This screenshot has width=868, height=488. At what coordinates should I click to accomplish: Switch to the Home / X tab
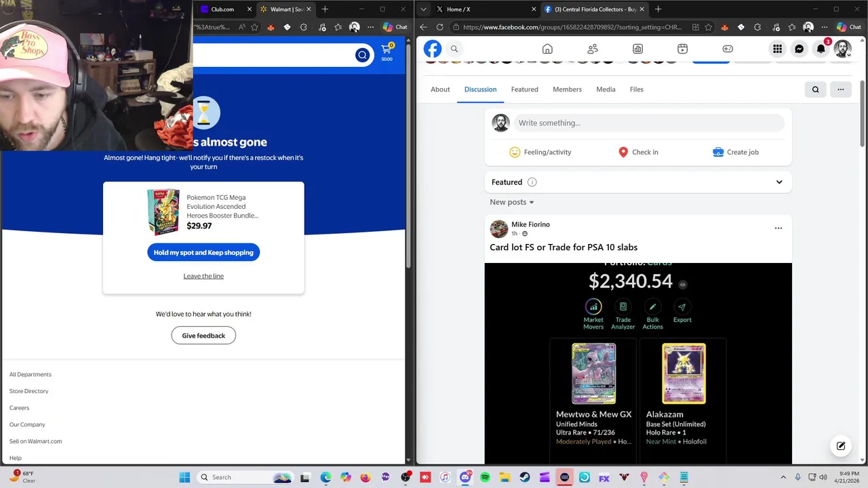486,9
